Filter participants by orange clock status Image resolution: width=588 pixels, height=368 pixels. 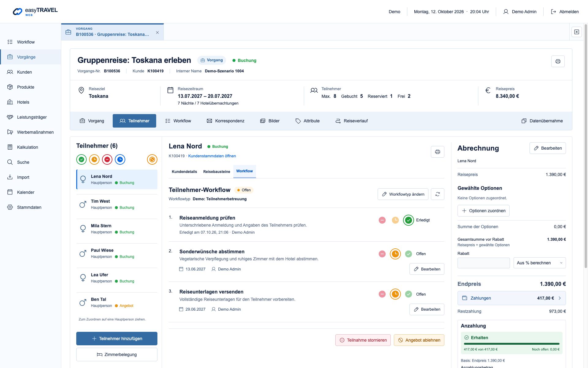coord(94,159)
